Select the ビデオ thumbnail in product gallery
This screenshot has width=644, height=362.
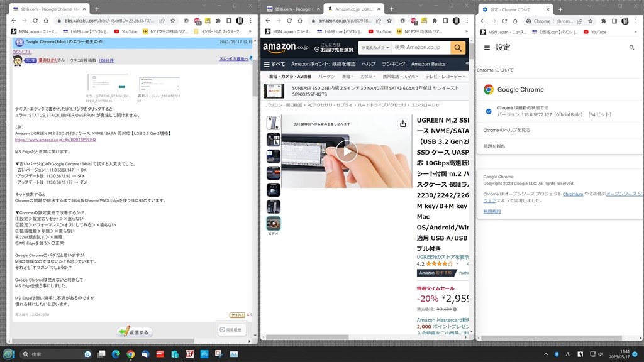[273, 224]
